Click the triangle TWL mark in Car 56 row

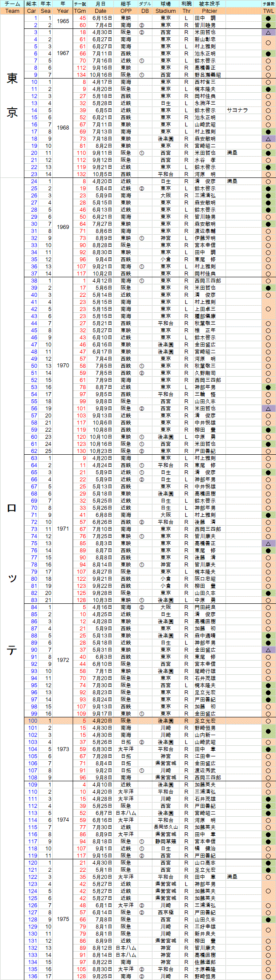click(268, 409)
